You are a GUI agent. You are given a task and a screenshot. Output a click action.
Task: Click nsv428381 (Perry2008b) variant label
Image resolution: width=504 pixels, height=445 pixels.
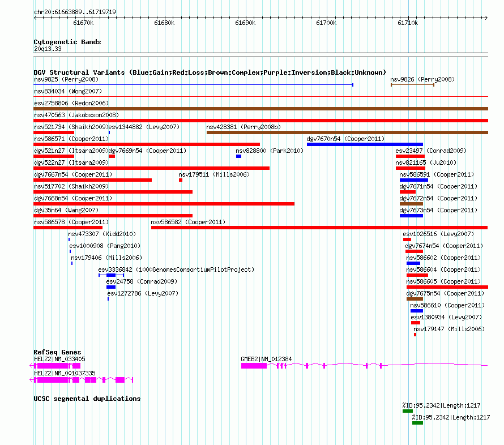tap(244, 127)
